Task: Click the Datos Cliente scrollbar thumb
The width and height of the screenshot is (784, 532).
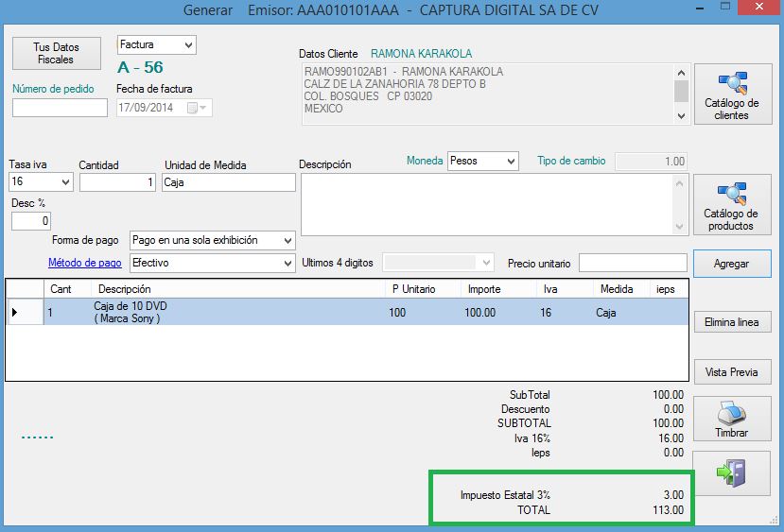Action: 681,92
